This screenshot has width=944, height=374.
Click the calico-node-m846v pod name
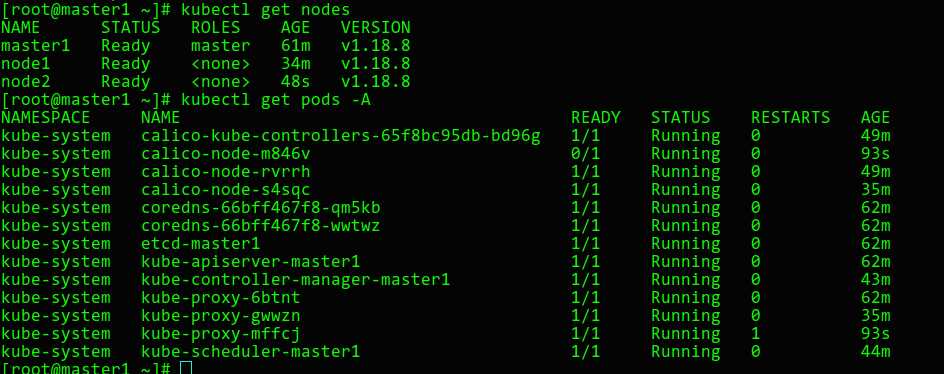pos(226,154)
